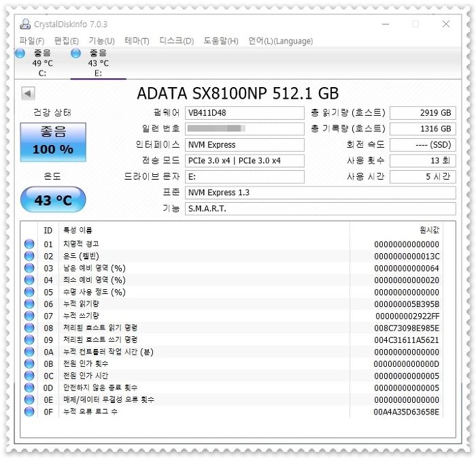Click the 43 °C temperature button
The width and height of the screenshot is (476, 458).
53,199
